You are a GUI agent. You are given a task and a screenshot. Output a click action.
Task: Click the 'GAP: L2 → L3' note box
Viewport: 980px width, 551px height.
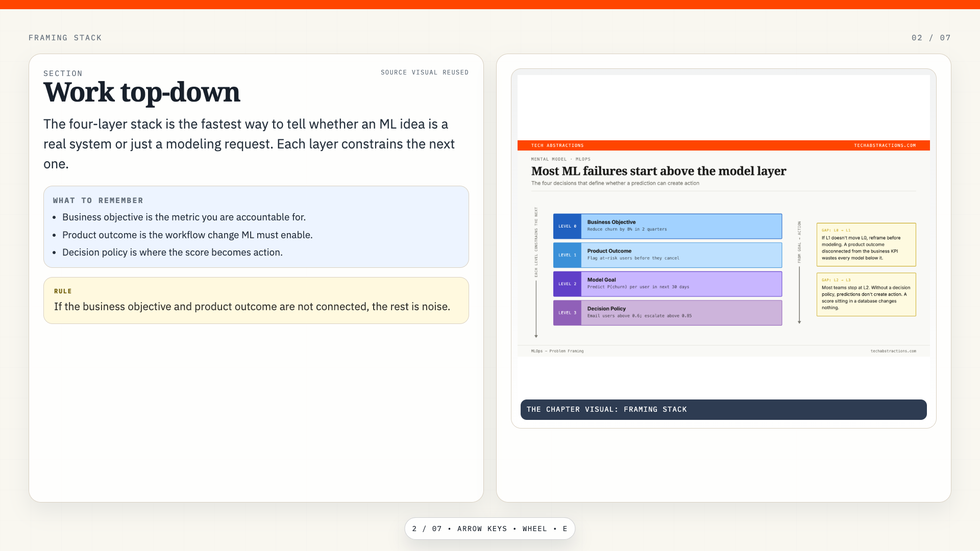tap(866, 294)
